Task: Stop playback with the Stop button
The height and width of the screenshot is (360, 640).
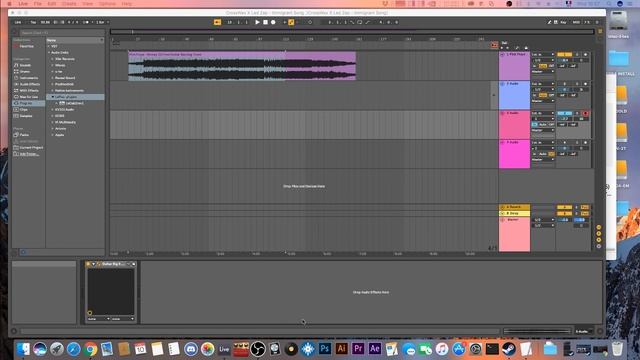Action: tap(265, 22)
